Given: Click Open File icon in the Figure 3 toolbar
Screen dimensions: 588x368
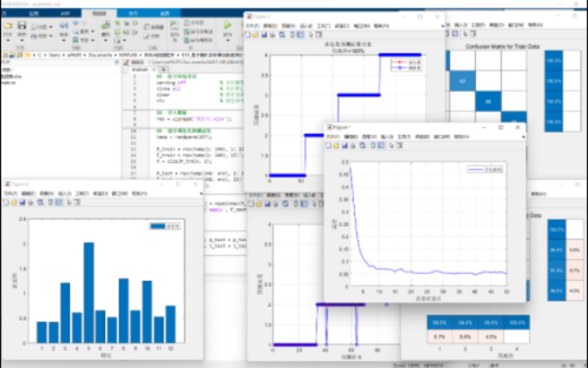Looking at the screenshot, I should coord(255,35).
